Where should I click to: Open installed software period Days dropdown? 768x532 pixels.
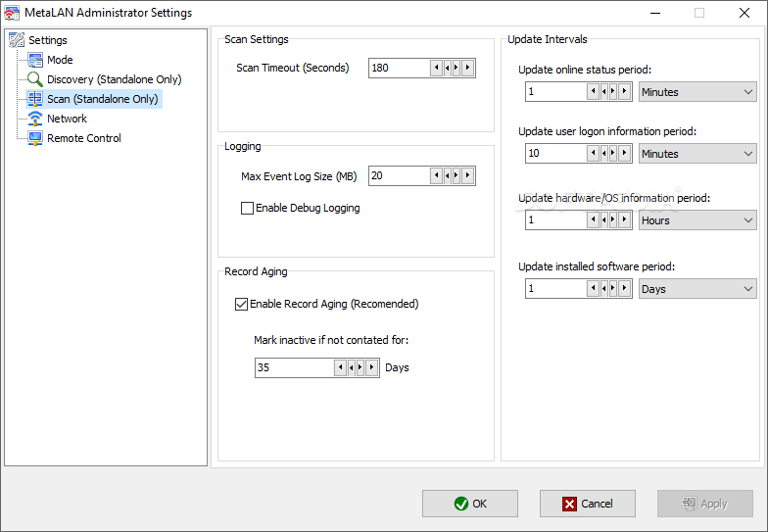point(697,289)
